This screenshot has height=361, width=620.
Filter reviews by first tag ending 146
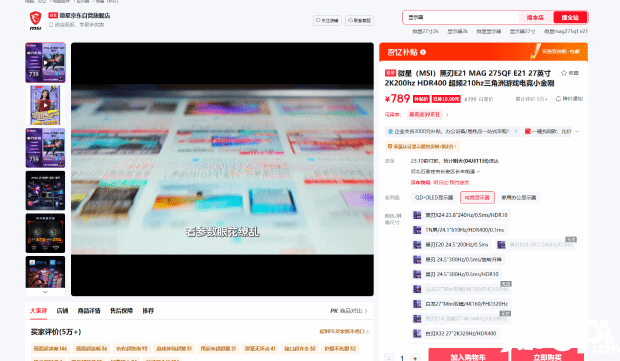51,348
